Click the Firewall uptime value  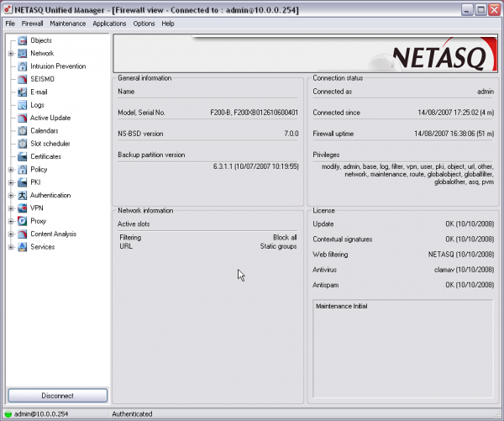coord(454,134)
